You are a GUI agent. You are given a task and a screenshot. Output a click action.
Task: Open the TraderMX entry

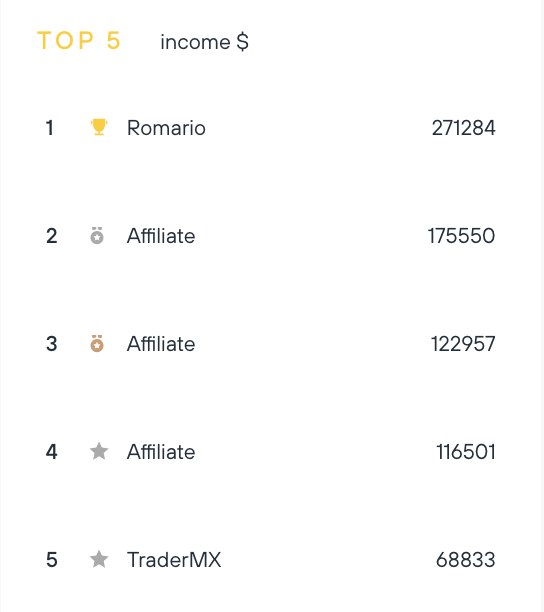[x=174, y=560]
